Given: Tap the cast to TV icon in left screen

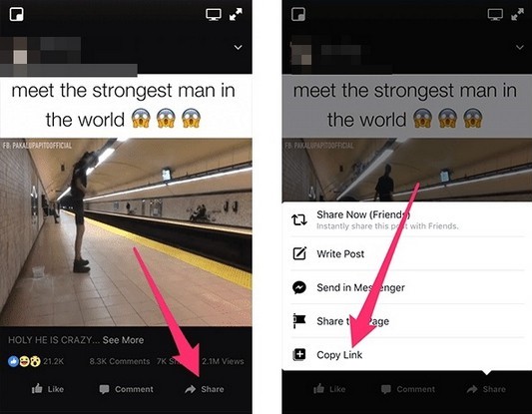Looking at the screenshot, I should 214,15.
